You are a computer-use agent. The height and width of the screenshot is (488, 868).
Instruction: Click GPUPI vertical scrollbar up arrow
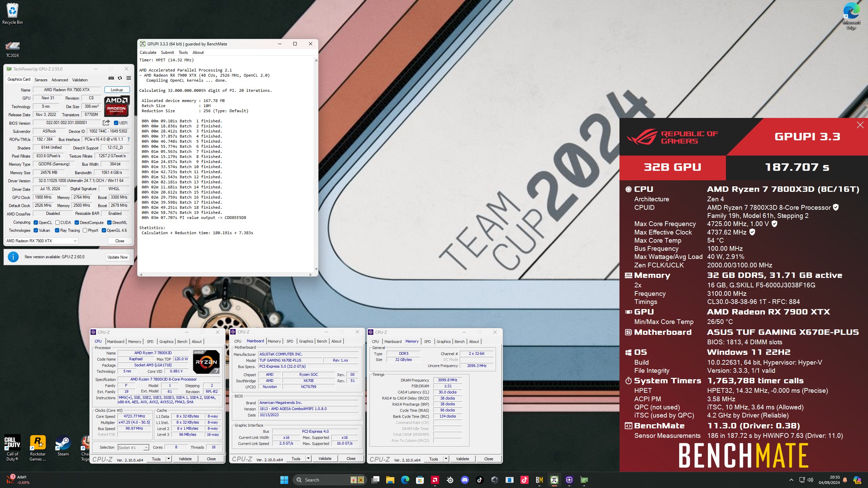(x=316, y=60)
